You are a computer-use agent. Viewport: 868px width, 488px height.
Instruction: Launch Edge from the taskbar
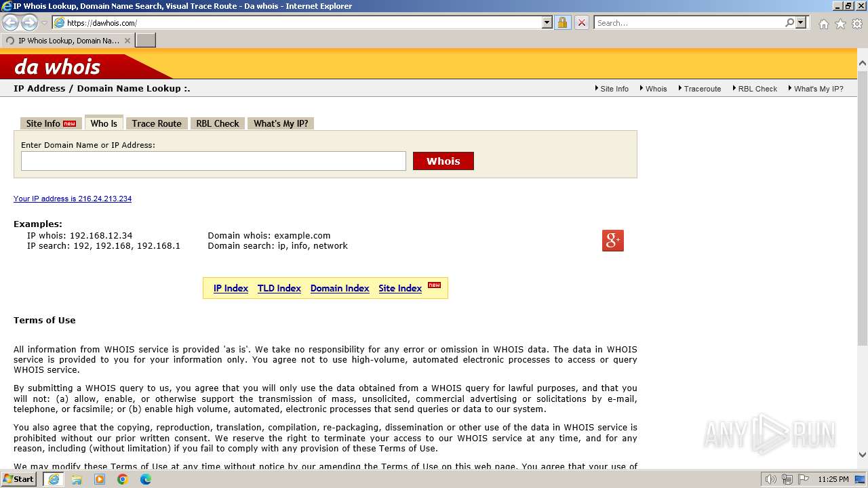tap(146, 479)
